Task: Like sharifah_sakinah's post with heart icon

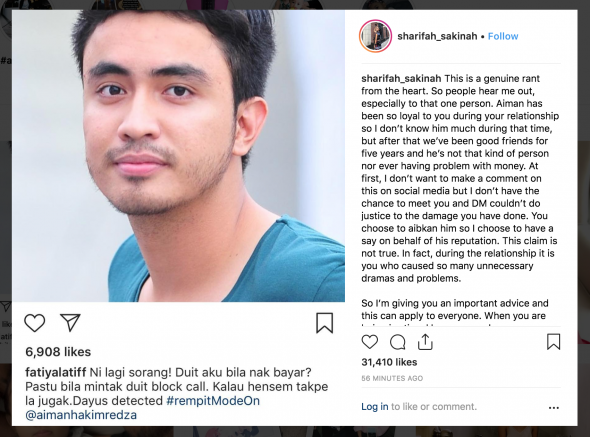Action: 370,342
